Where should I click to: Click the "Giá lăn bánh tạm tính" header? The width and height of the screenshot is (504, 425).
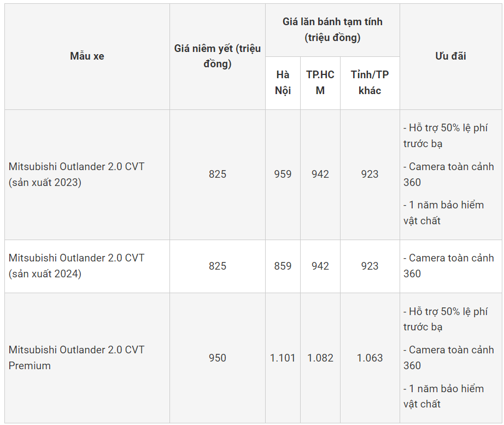(332, 30)
